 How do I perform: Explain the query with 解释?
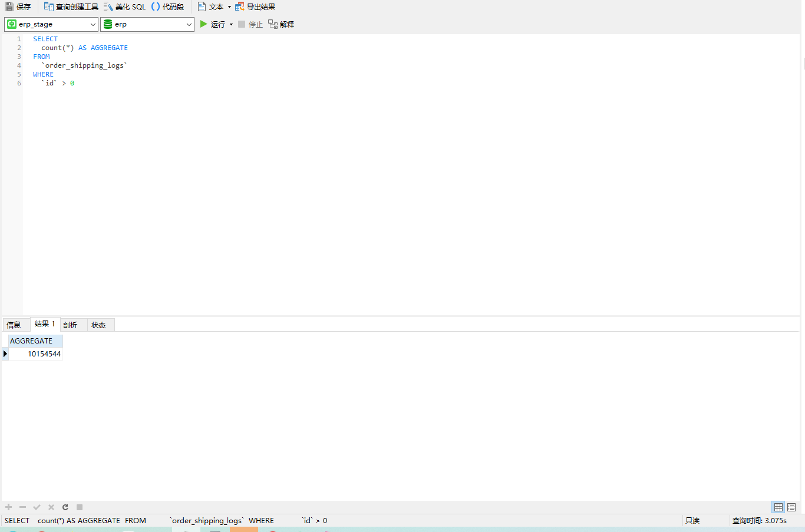pyautogui.click(x=281, y=24)
